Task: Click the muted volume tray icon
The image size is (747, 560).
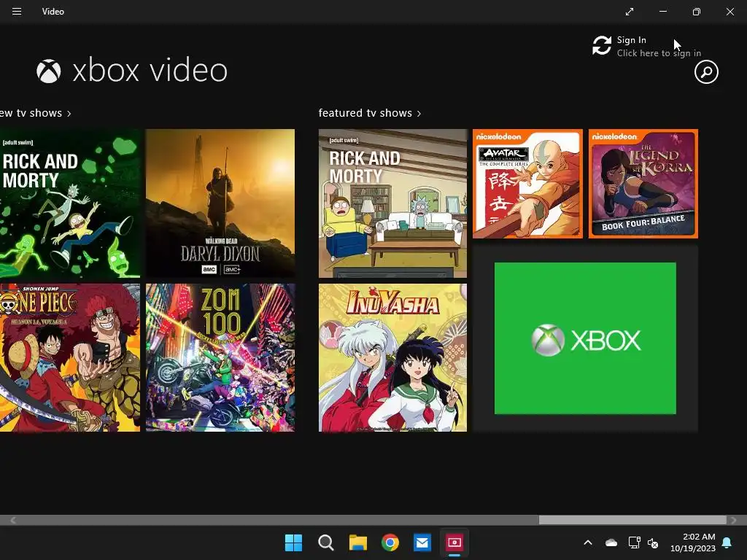Action: pos(653,542)
